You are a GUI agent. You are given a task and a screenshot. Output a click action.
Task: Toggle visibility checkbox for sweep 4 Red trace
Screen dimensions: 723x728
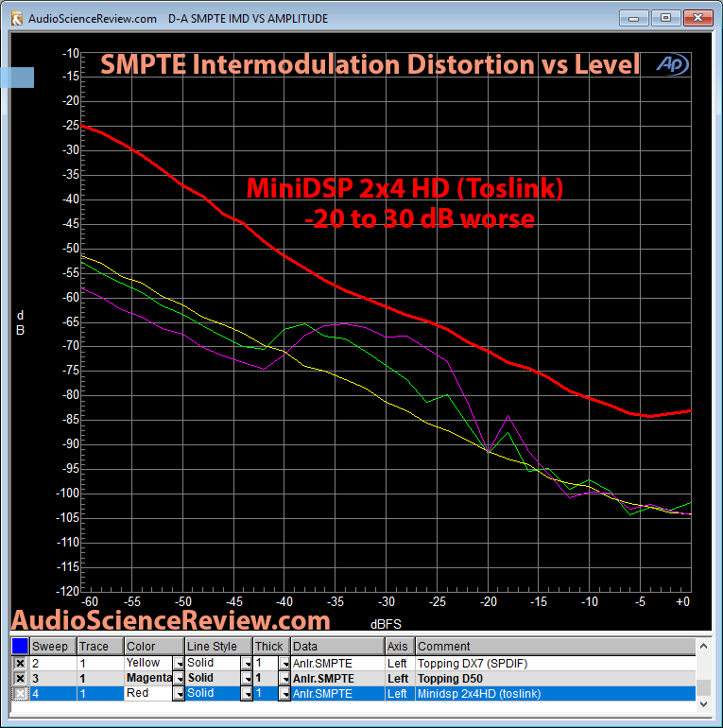click(20, 694)
